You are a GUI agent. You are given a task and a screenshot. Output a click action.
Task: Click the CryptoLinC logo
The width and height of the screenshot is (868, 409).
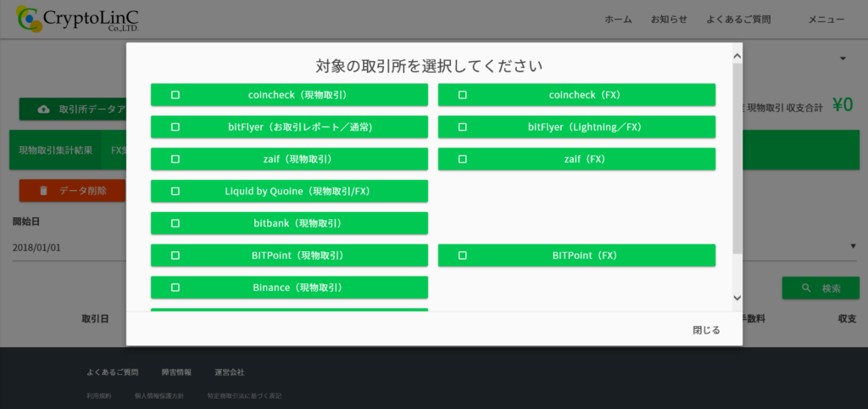77,19
